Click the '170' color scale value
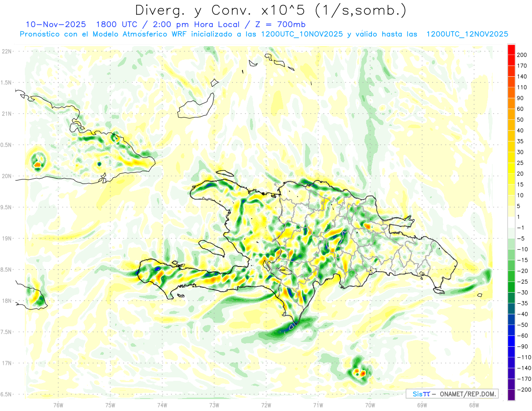This screenshot has height=411, width=532. click(522, 66)
